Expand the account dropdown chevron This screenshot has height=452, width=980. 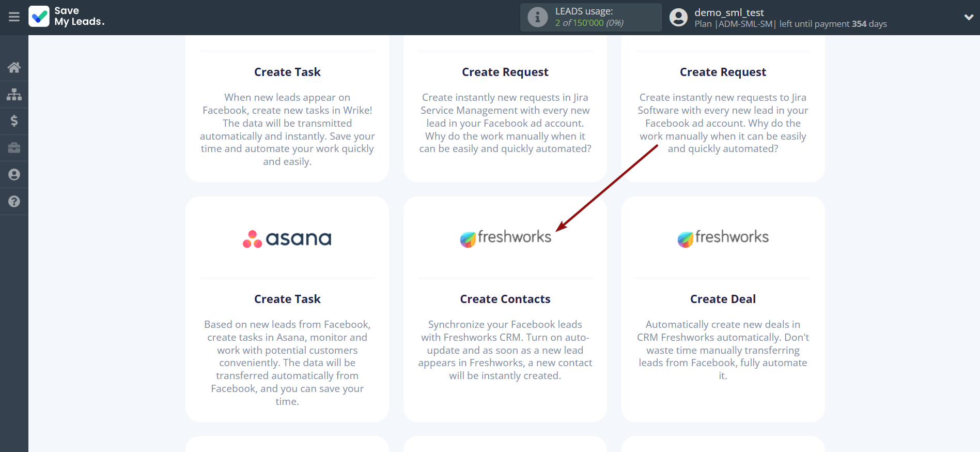[969, 17]
